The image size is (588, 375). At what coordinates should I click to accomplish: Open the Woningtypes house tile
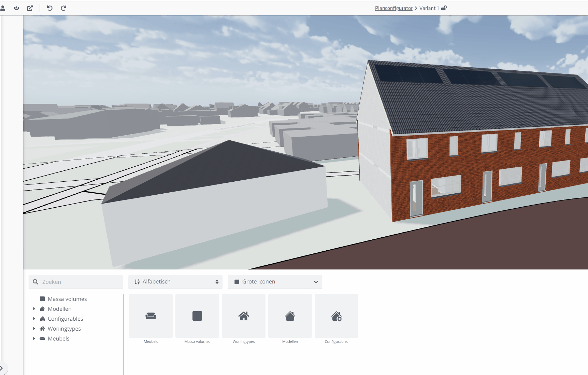pos(244,316)
